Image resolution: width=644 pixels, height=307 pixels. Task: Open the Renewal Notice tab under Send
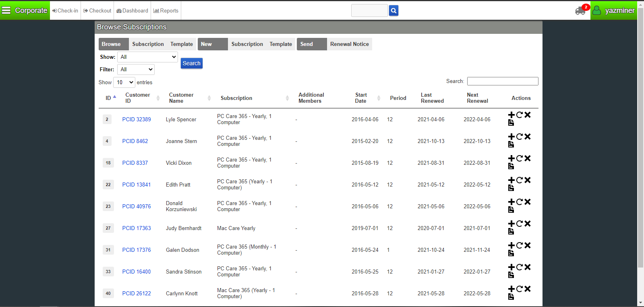[x=349, y=44]
